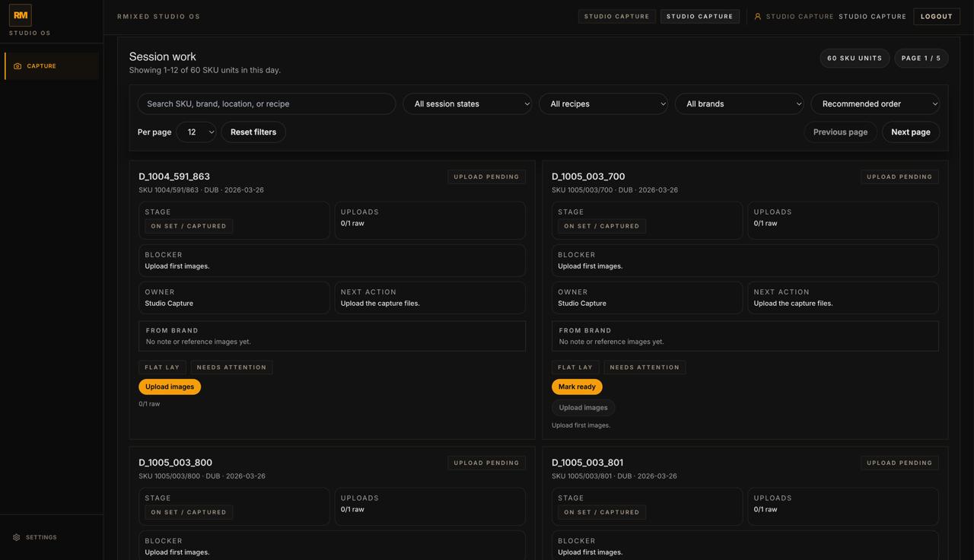Click the LOGOUT button
The height and width of the screenshot is (560, 974).
tap(936, 16)
